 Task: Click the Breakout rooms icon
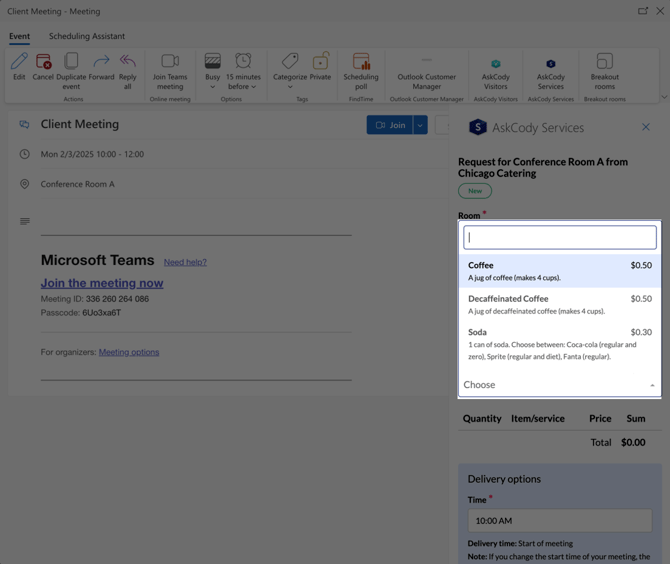605,61
